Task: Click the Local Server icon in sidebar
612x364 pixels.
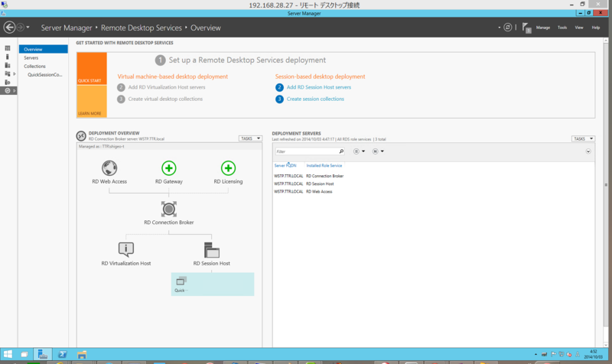Action: [x=8, y=57]
